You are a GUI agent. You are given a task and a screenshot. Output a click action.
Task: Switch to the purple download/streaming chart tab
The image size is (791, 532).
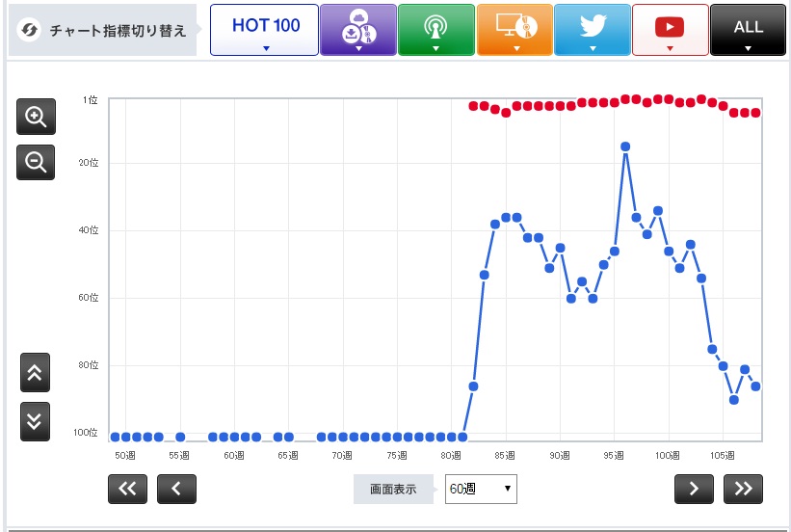(357, 30)
